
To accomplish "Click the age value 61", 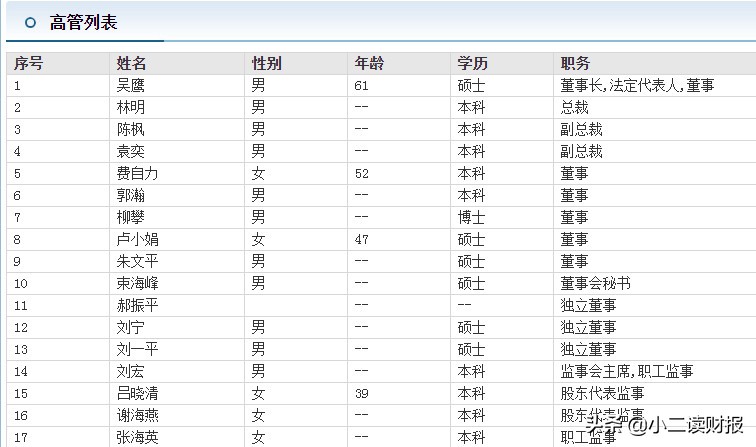I will (362, 86).
